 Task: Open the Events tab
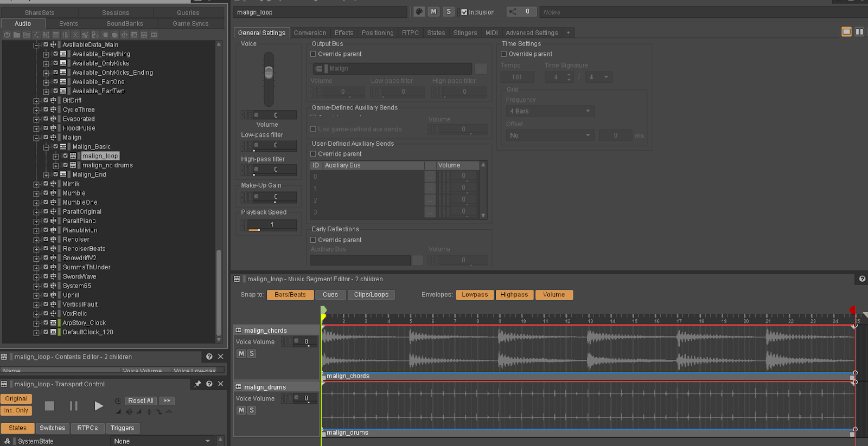(68, 24)
